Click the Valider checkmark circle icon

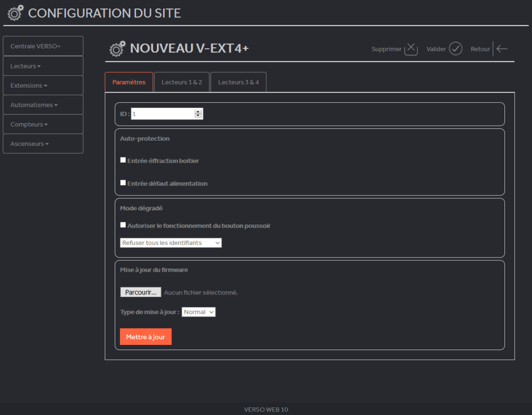click(455, 48)
